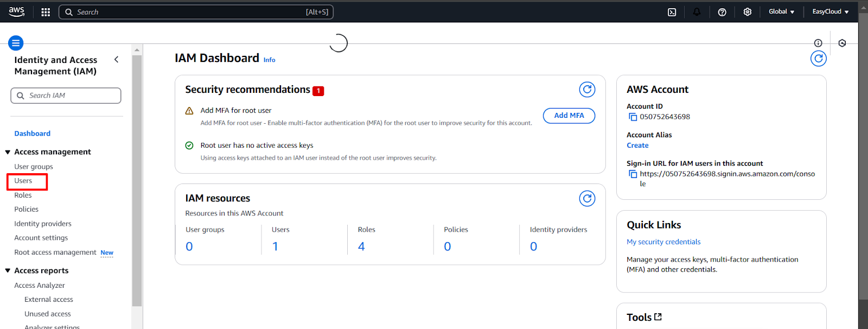Collapse the IAM sidebar with the chevron
Image resolution: width=868 pixels, height=329 pixels.
(116, 59)
